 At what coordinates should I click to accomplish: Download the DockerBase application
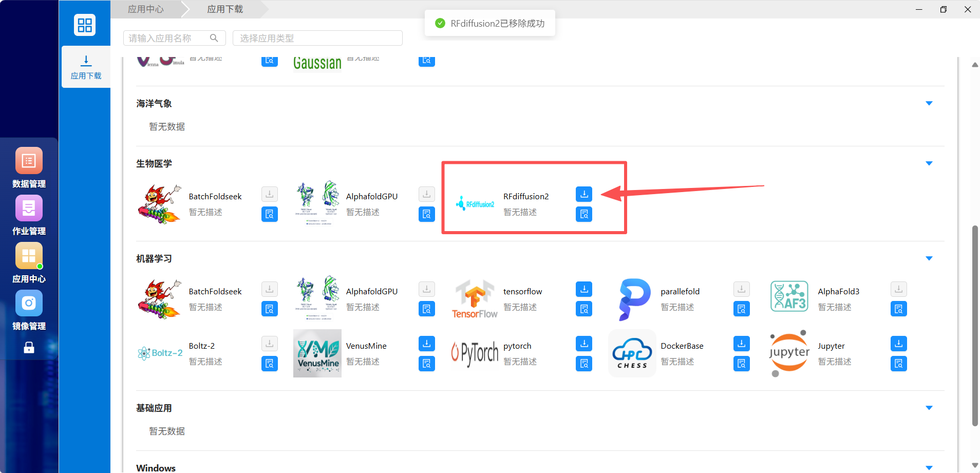click(741, 344)
